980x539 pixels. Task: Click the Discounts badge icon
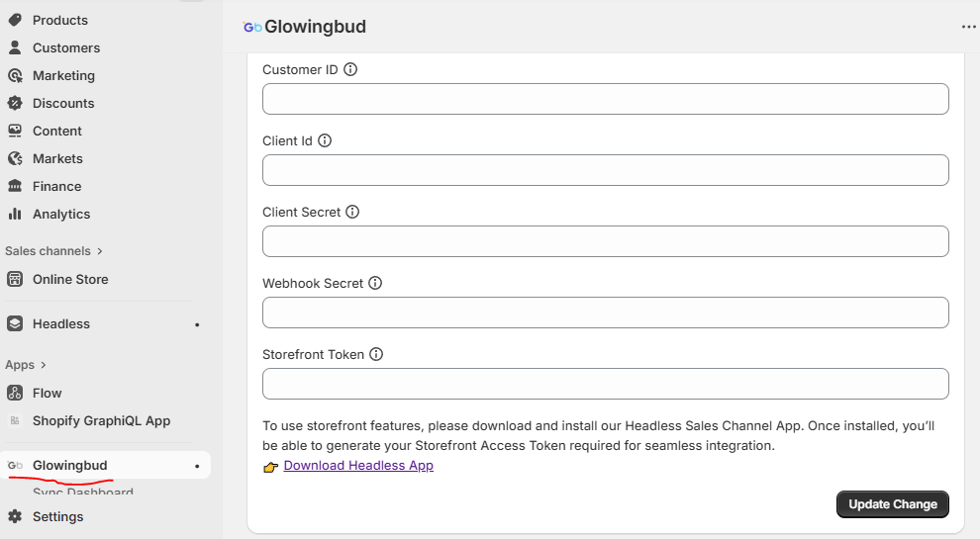point(15,103)
